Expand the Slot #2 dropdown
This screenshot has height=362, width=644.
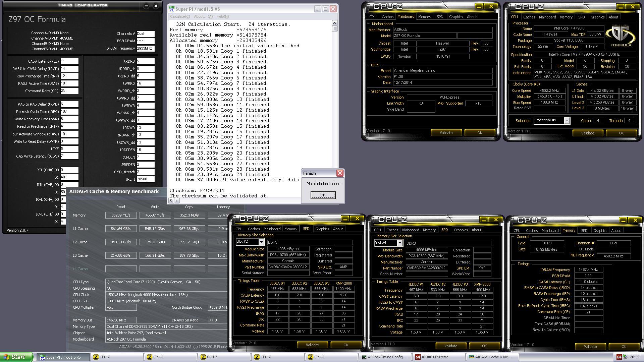point(261,242)
